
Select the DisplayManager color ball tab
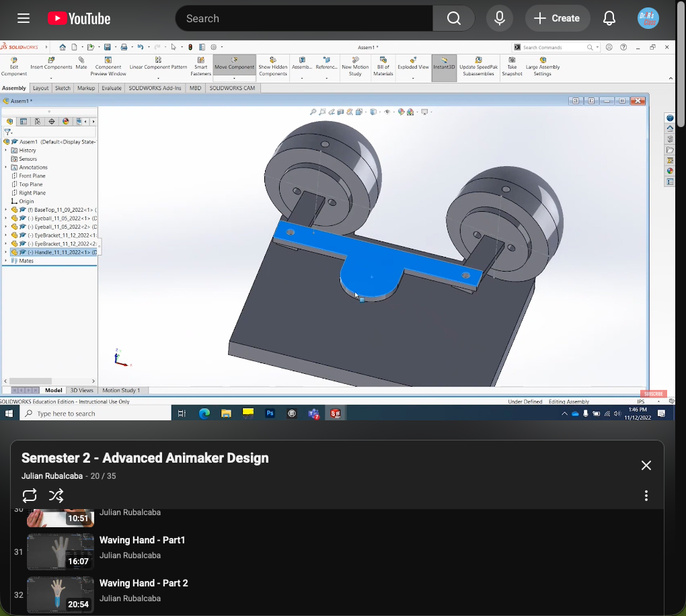pos(66,122)
